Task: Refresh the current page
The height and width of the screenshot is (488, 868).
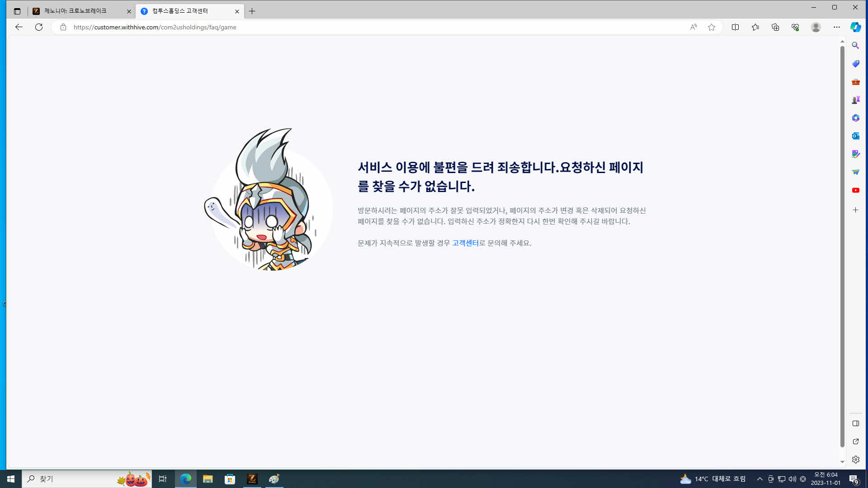Action: tap(39, 27)
